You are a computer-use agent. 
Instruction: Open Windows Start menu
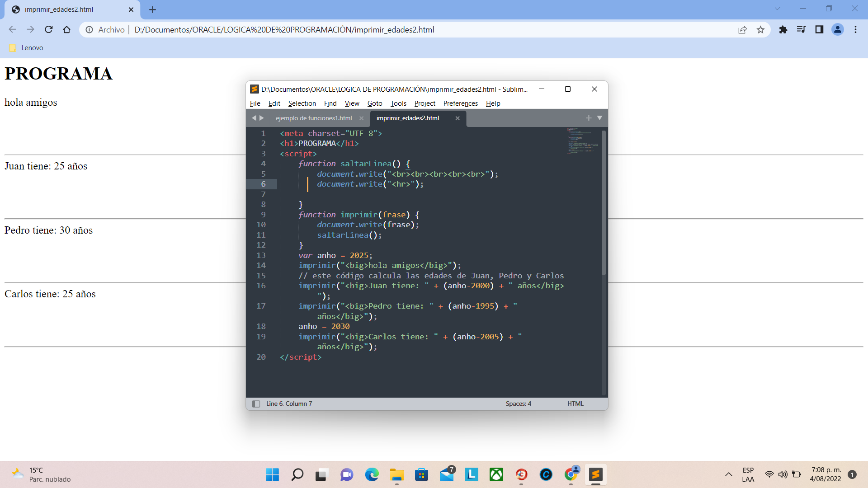coord(272,474)
